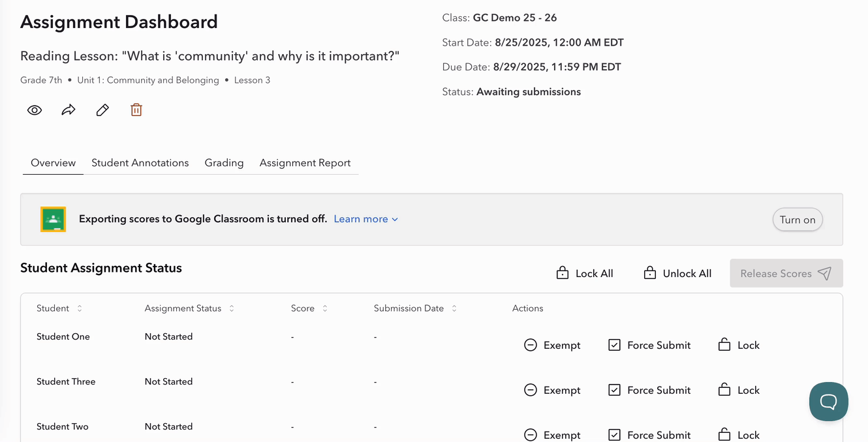Screen dimensions: 868x442
Task: Click the Lock All label
Action: coord(594,274)
